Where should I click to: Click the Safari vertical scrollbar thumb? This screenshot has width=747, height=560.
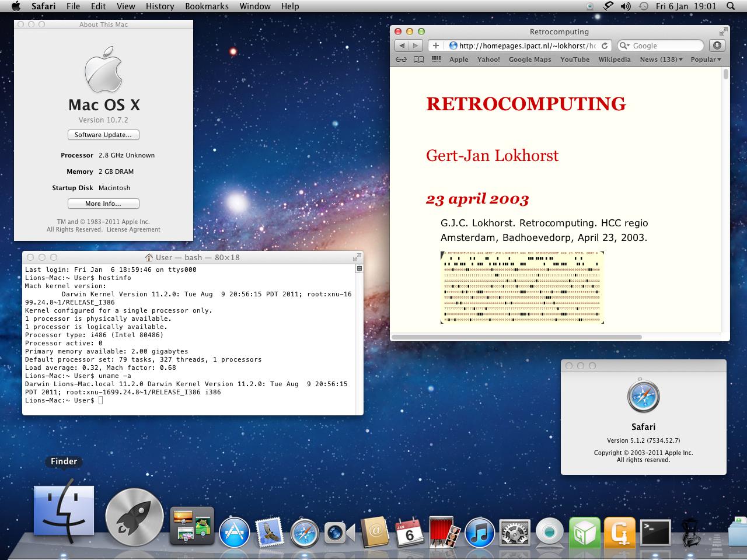[725, 74]
